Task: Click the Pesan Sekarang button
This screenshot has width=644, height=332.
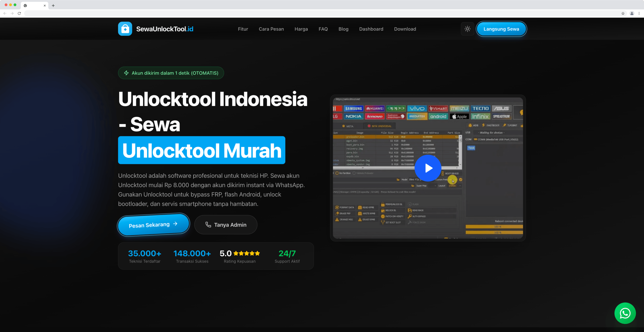Action: [153, 225]
